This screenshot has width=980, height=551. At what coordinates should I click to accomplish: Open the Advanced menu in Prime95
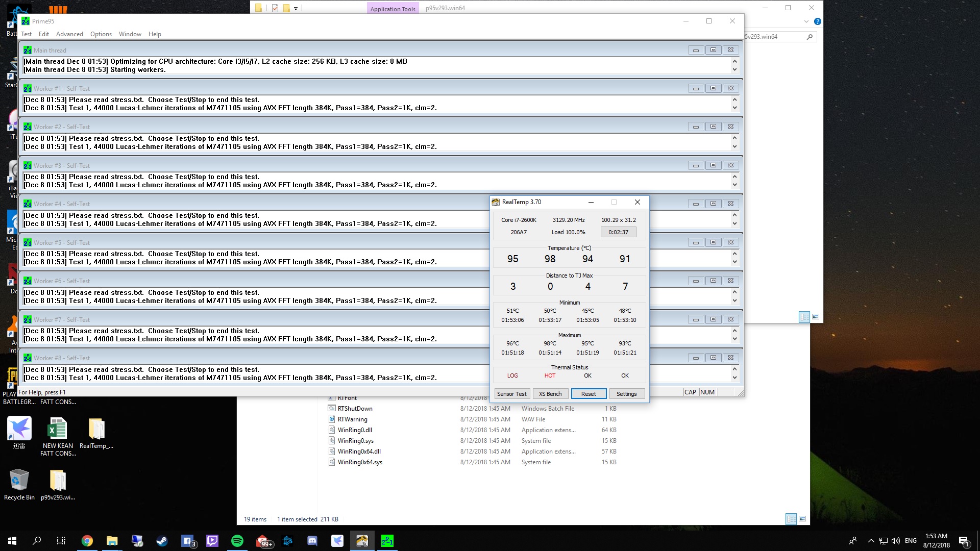pyautogui.click(x=69, y=34)
